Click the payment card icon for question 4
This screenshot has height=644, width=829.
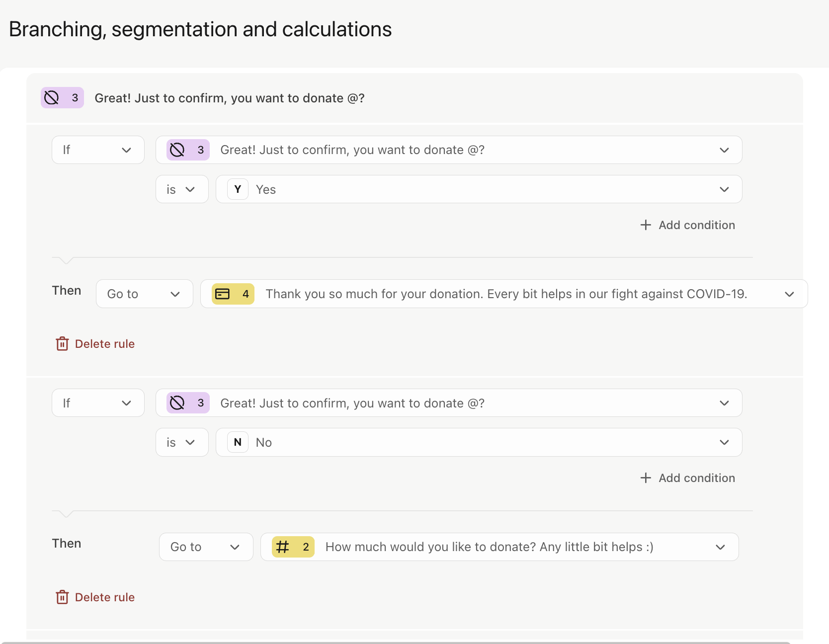point(222,294)
